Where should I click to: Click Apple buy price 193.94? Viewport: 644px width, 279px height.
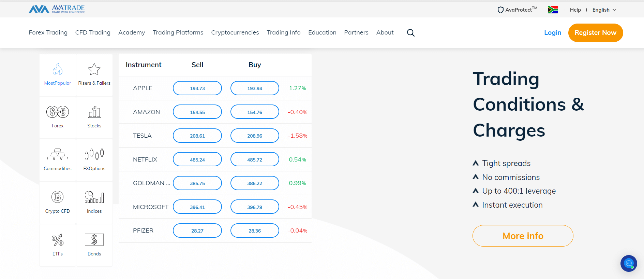click(255, 88)
